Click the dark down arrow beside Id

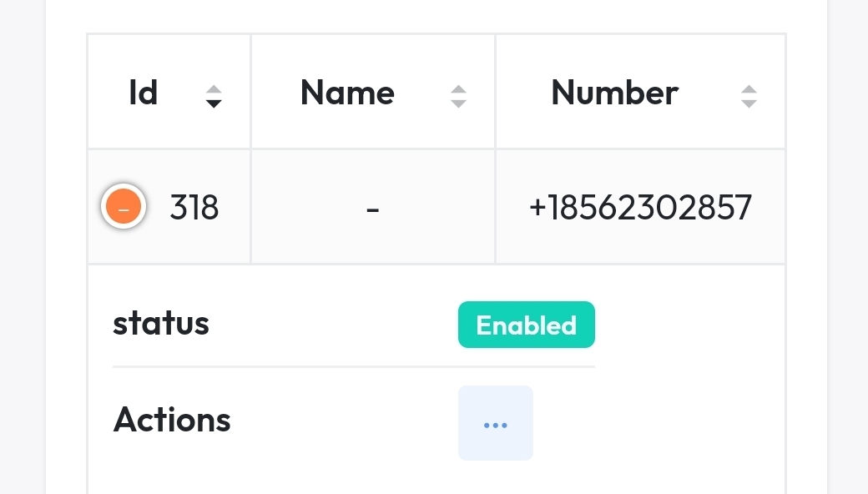tap(214, 103)
